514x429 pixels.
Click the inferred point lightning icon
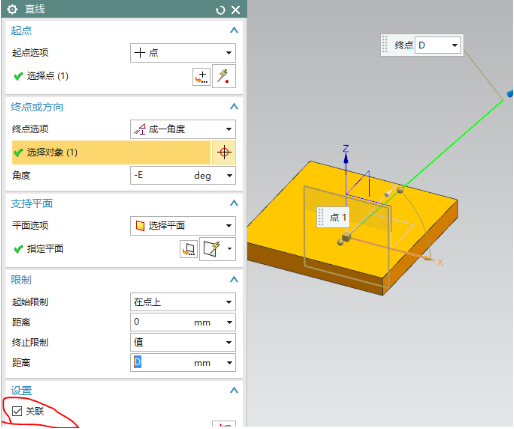(224, 76)
